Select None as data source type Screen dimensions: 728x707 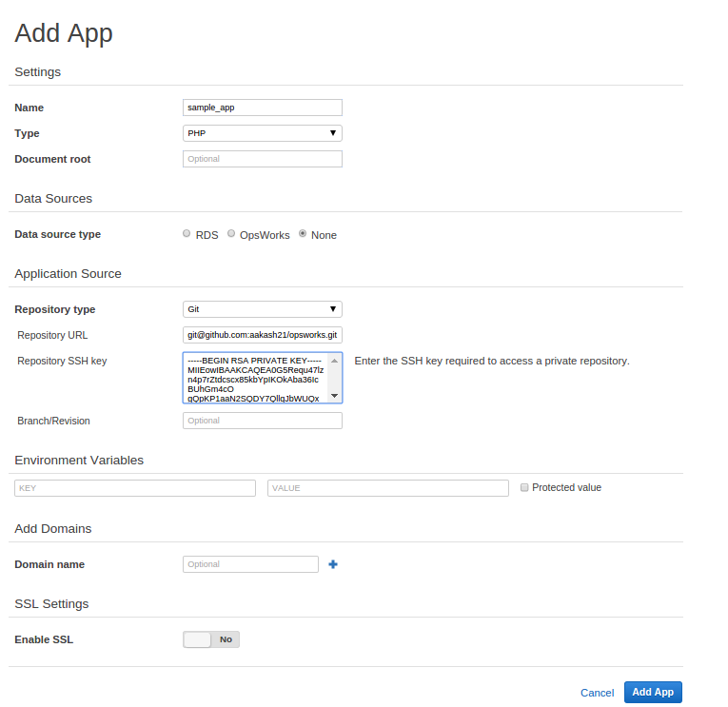303,234
